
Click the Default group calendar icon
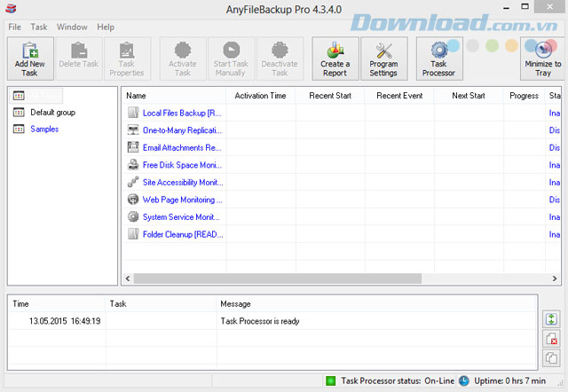[19, 113]
